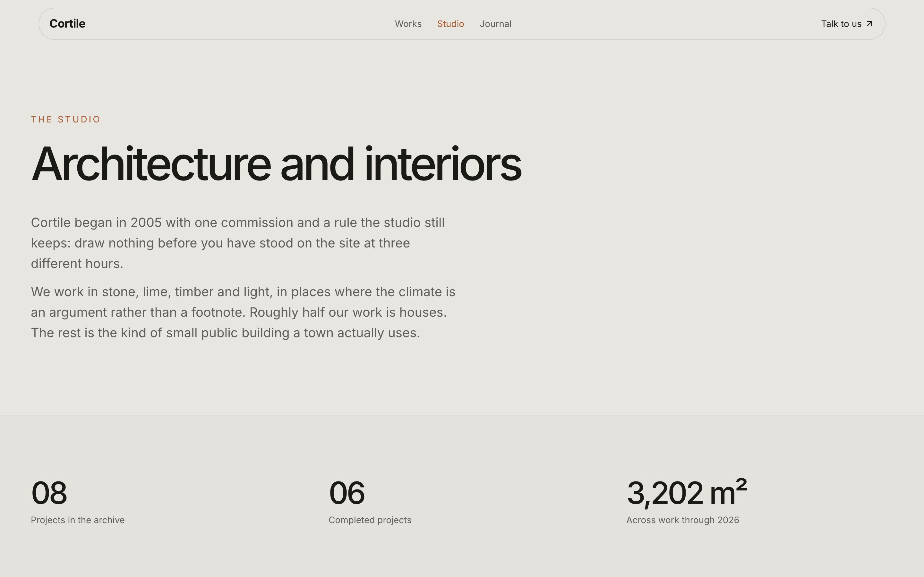Image resolution: width=924 pixels, height=577 pixels.
Task: Click the word interiors in the main heading
Action: pos(443,164)
